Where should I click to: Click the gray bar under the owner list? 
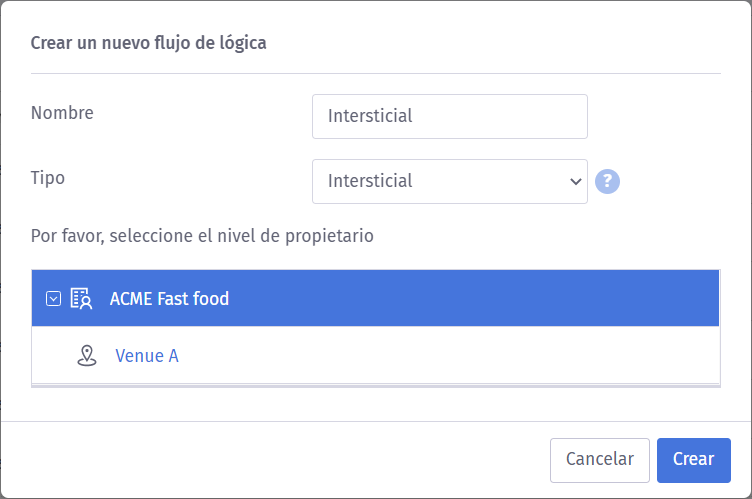pyautogui.click(x=375, y=384)
